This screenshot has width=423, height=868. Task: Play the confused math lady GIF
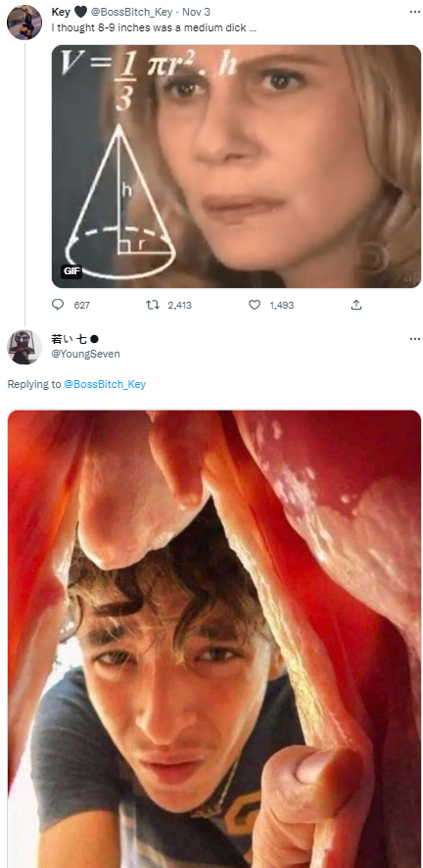[237, 167]
